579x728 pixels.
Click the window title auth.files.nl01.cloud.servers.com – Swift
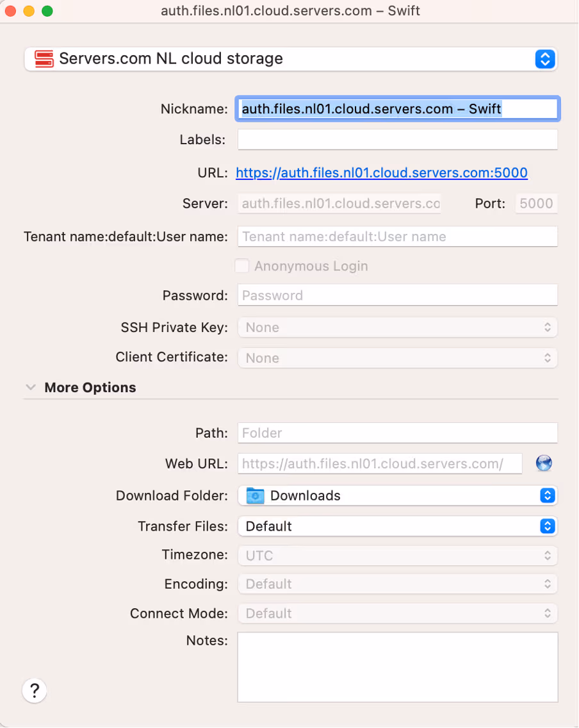click(290, 11)
